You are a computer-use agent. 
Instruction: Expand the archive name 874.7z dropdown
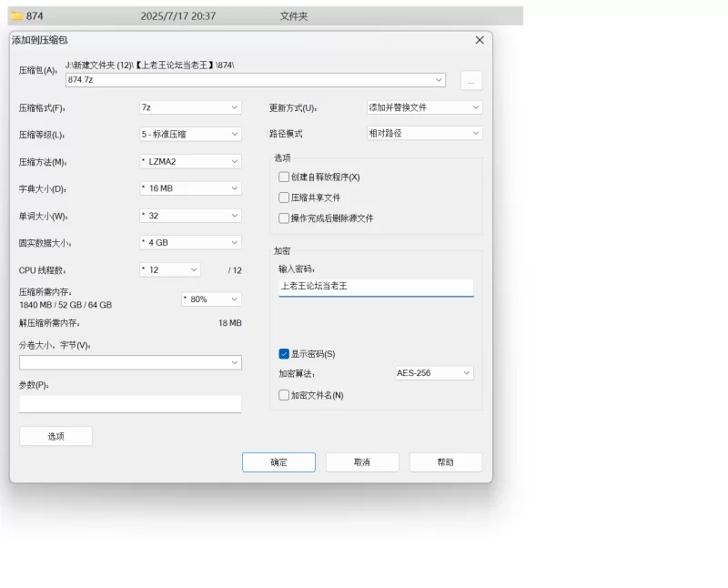tap(439, 80)
